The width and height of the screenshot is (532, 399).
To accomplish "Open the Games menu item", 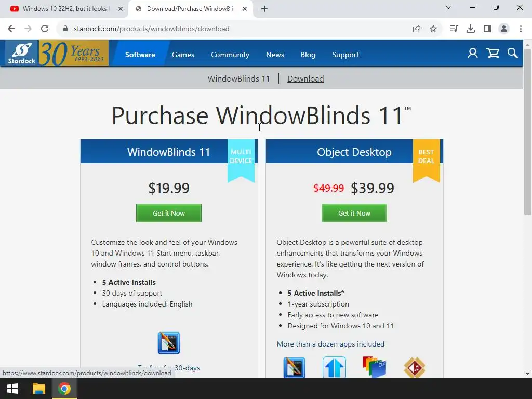I will coord(183,55).
